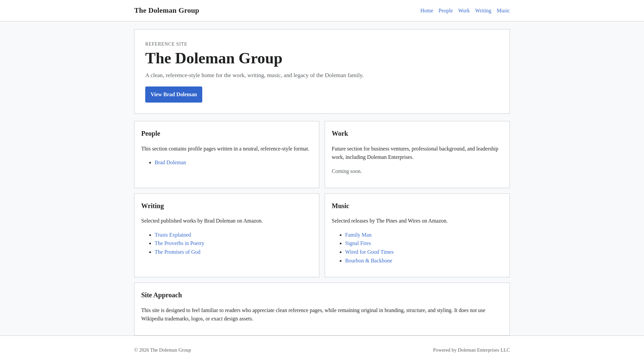The width and height of the screenshot is (644, 362).
Task: Click the Music card heading
Action: pos(340,206)
